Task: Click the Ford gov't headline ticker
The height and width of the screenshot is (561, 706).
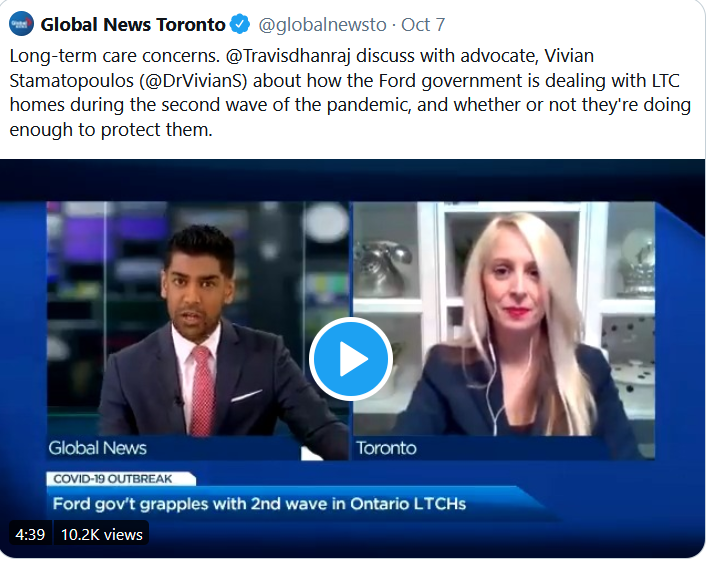Action: click(x=259, y=504)
